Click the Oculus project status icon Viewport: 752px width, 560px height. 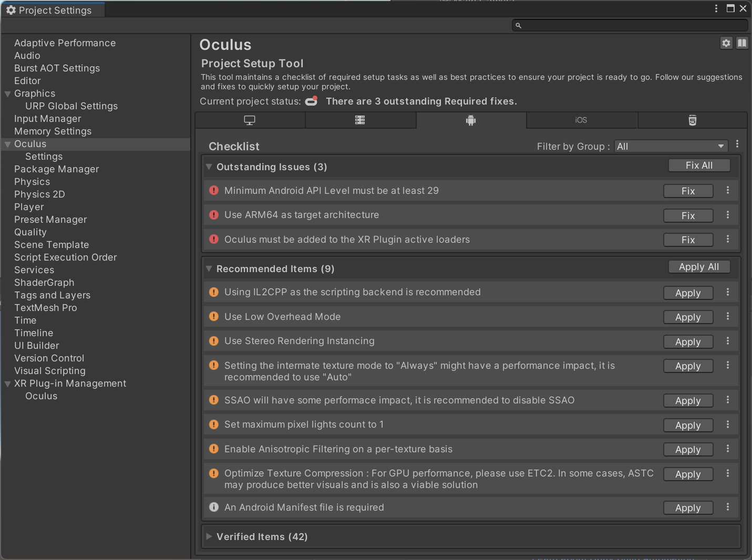coord(312,101)
